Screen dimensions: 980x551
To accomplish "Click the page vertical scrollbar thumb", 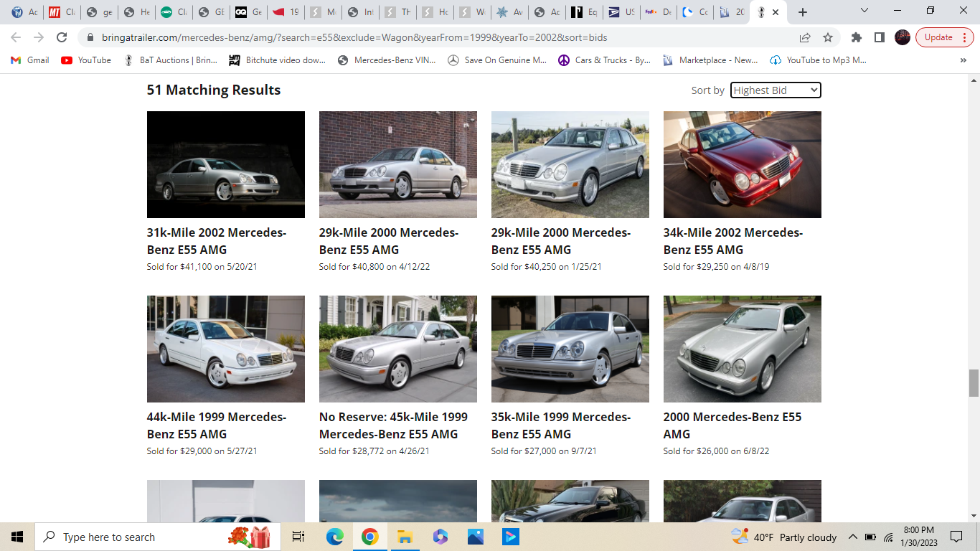I will pyautogui.click(x=974, y=383).
